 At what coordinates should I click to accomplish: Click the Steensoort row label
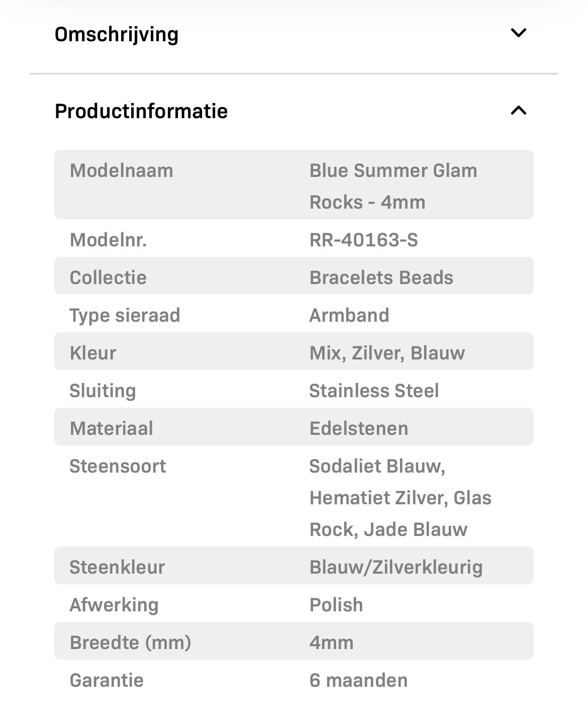click(118, 466)
